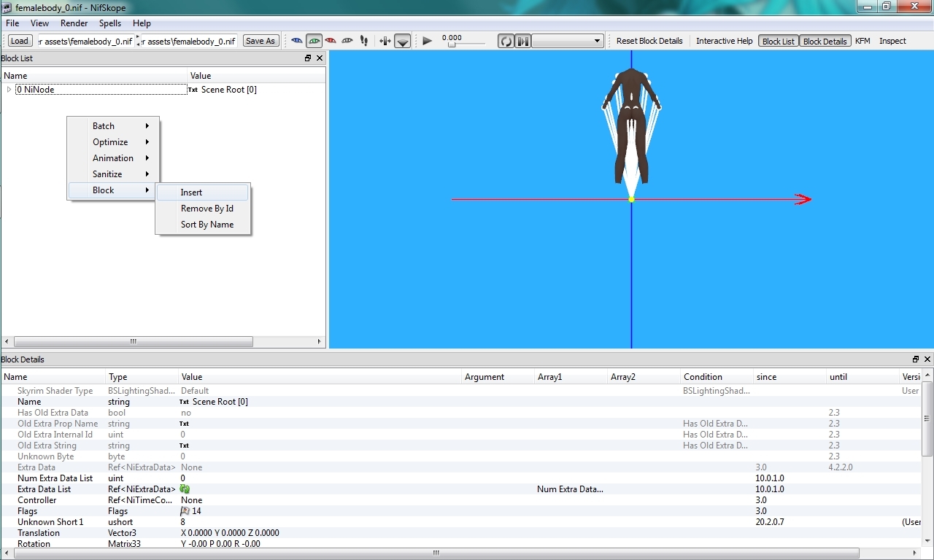Click the Save As button

pyautogui.click(x=260, y=41)
